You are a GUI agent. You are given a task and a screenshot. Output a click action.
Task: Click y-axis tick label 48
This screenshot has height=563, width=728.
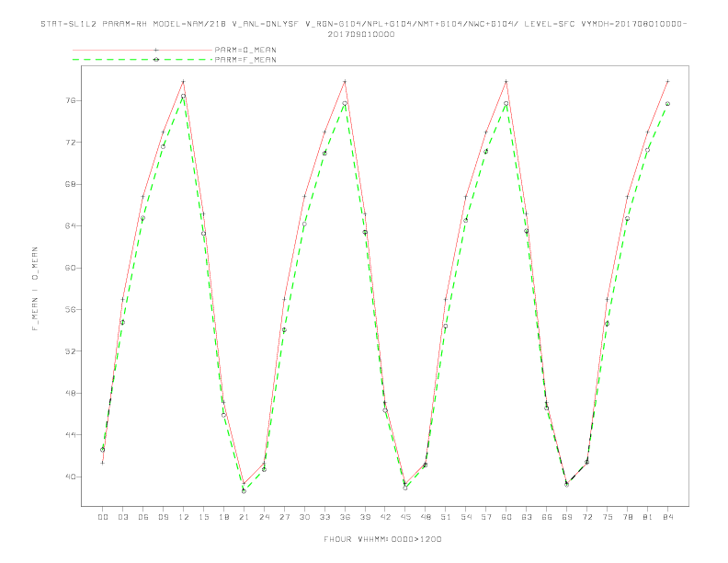pos(70,393)
